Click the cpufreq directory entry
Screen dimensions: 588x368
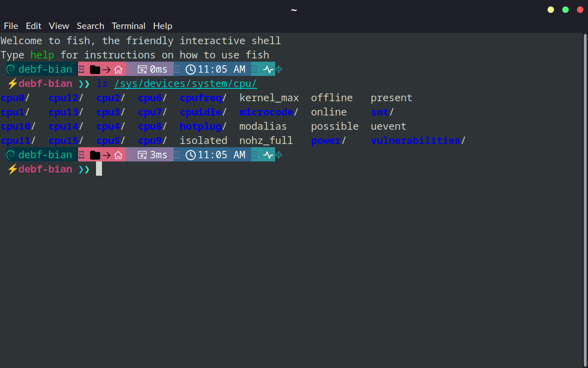[201, 98]
